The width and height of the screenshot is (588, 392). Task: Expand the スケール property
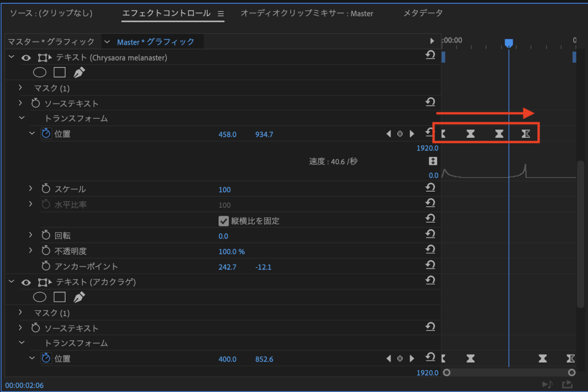[31, 188]
